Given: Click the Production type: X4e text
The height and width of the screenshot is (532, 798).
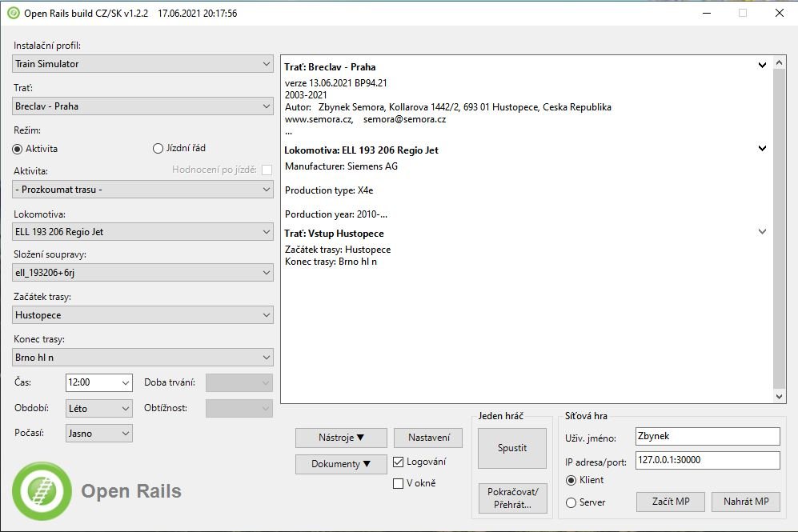Looking at the screenshot, I should 329,190.
